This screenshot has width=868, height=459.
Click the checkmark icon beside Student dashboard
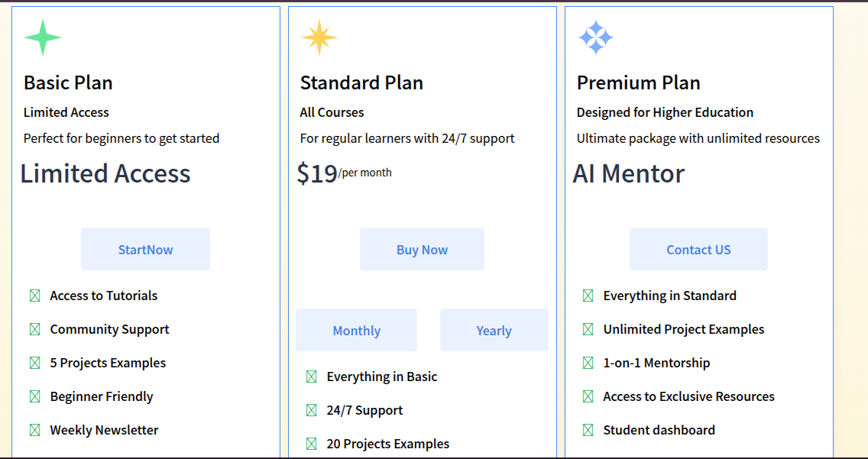pyautogui.click(x=588, y=430)
